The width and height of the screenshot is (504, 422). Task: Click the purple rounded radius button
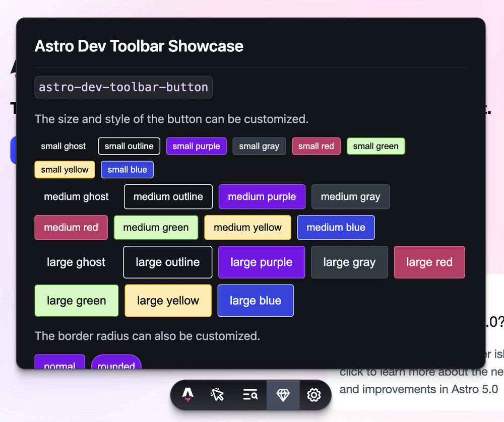(x=116, y=362)
